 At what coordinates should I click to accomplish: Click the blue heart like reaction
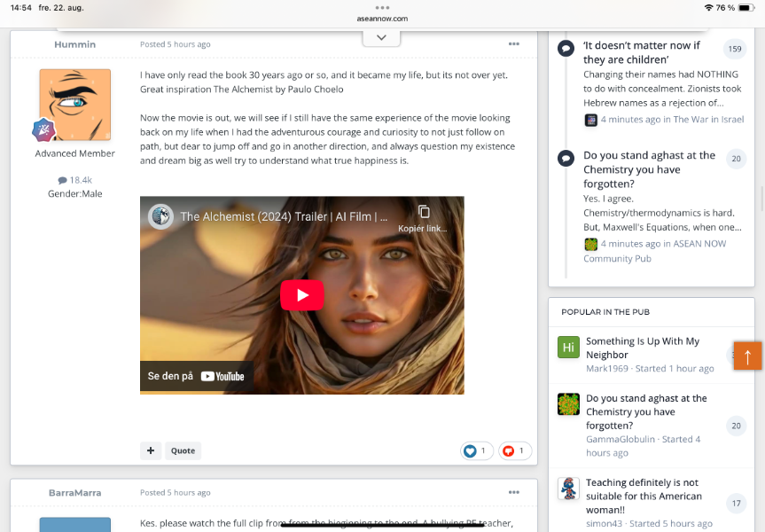pyautogui.click(x=471, y=451)
